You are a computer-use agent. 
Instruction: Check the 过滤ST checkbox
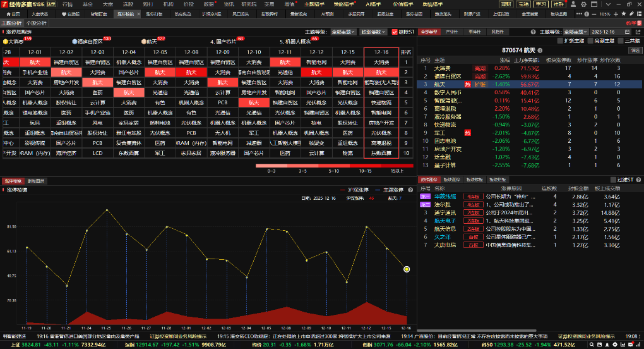(x=613, y=180)
